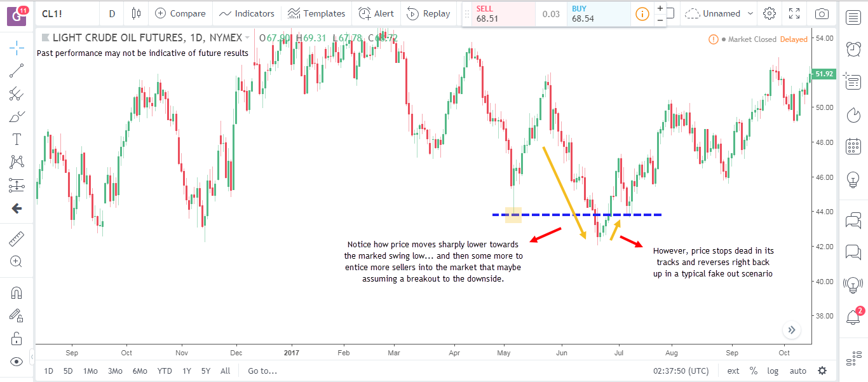868x382 pixels.
Task: Activate the Zoom In magnifier tool
Action: tap(17, 261)
